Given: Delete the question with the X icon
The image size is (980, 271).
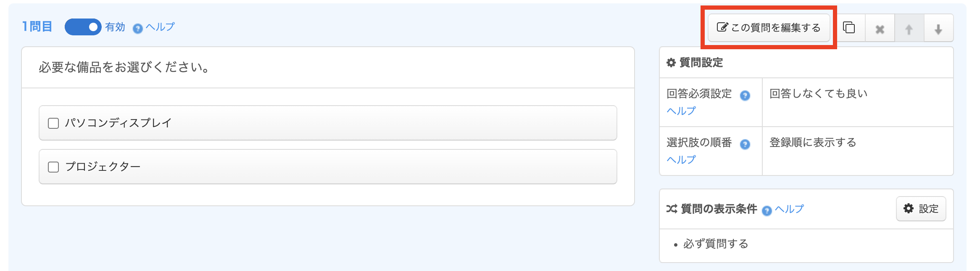Looking at the screenshot, I should point(880,29).
